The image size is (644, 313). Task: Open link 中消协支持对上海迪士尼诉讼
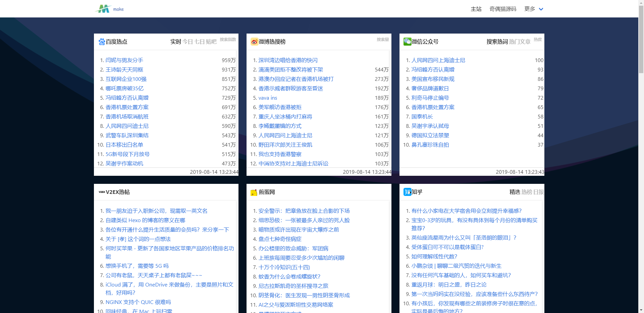293,163
